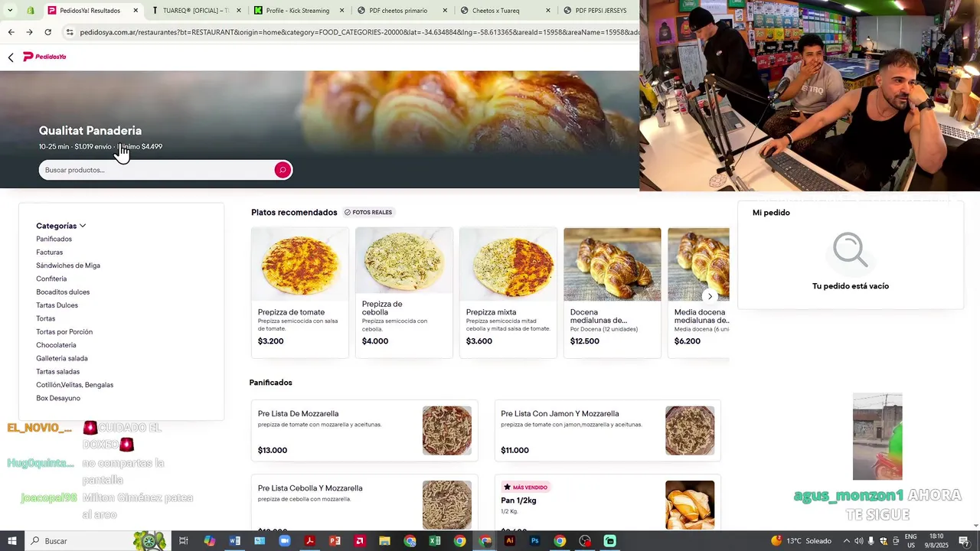Viewport: 980px width, 551px height.
Task: Open the Pre Lista De Mozzarella item
Action: (364, 431)
